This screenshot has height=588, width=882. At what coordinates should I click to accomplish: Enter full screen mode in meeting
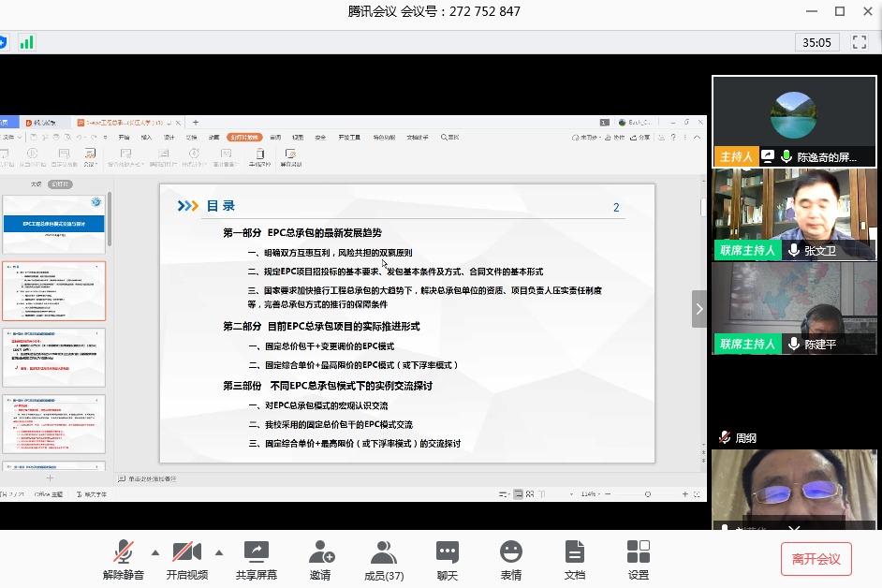(859, 42)
